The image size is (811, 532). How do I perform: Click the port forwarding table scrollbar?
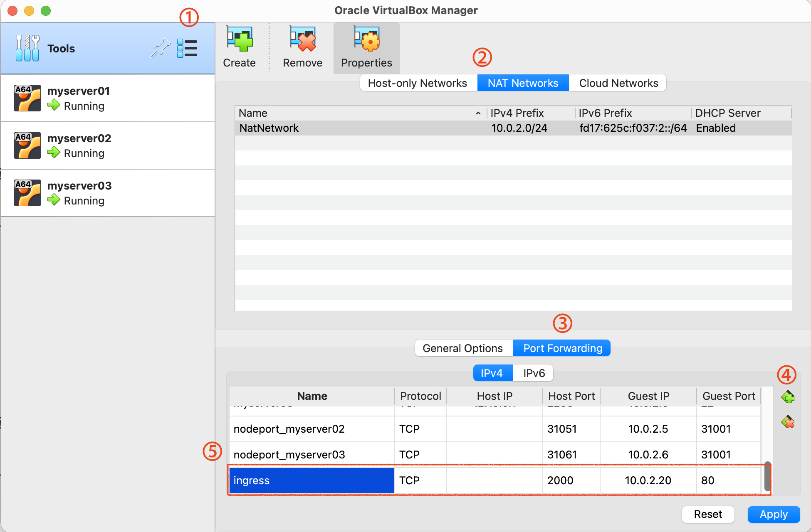click(767, 476)
